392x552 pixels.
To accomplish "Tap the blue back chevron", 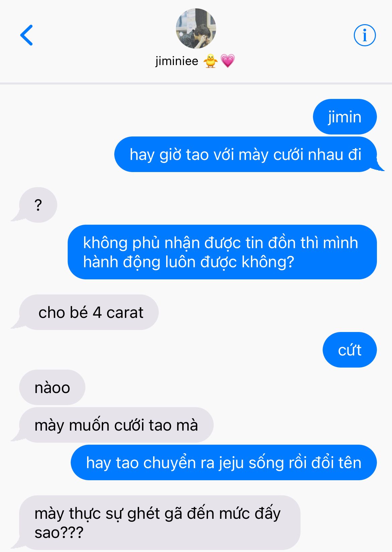I will pyautogui.click(x=26, y=35).
